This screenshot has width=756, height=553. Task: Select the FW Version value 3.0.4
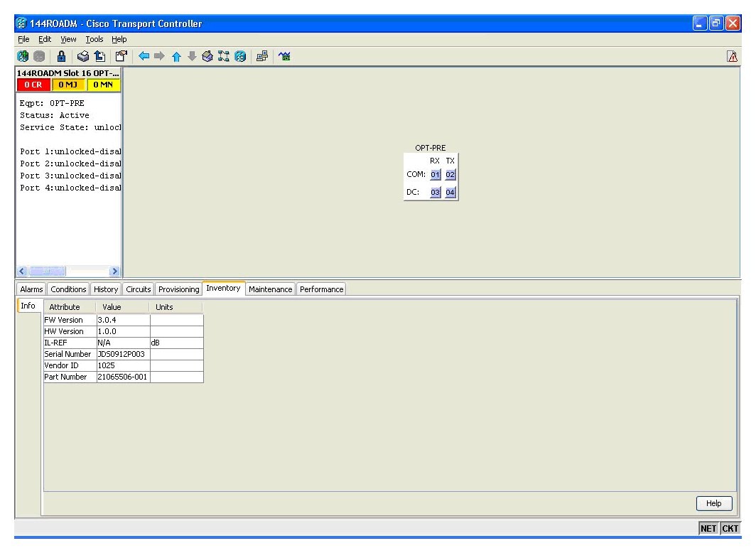(x=123, y=320)
